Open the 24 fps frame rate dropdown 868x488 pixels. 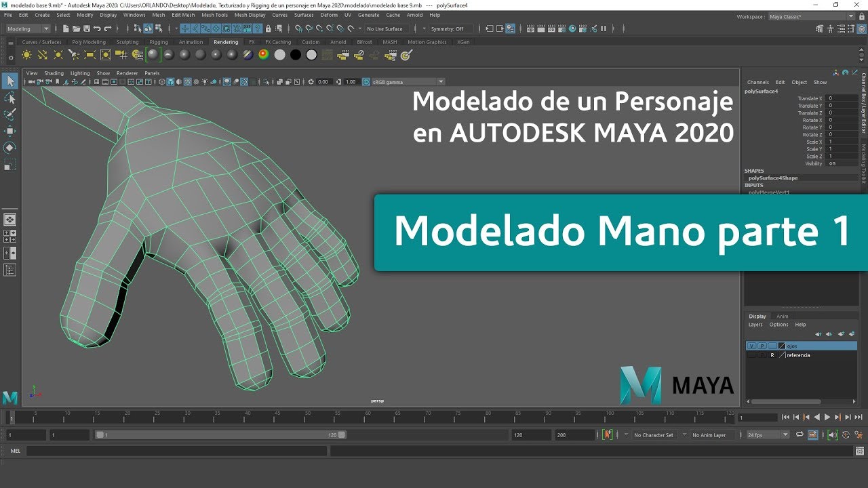(768, 434)
